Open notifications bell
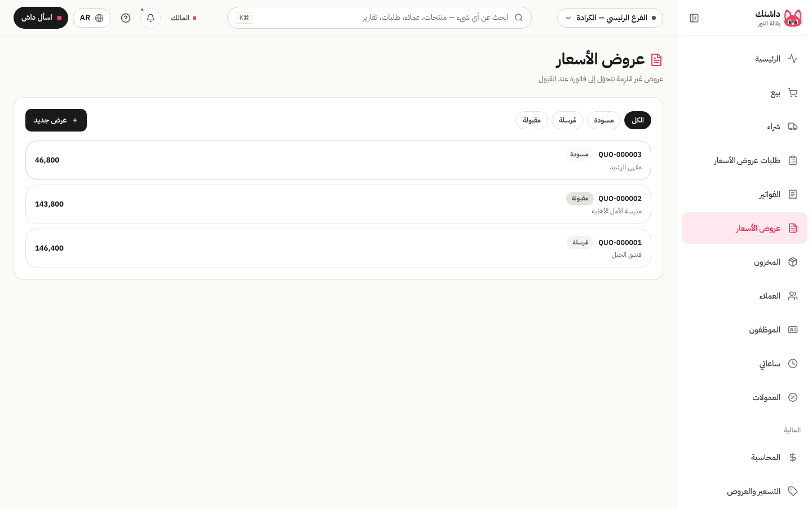Image resolution: width=812 pixels, height=508 pixels. (151, 18)
